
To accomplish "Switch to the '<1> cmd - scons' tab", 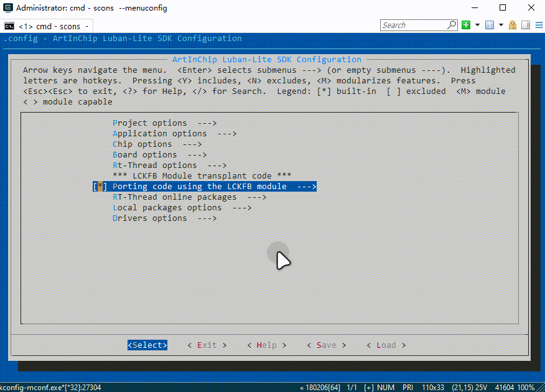I will click(49, 26).
